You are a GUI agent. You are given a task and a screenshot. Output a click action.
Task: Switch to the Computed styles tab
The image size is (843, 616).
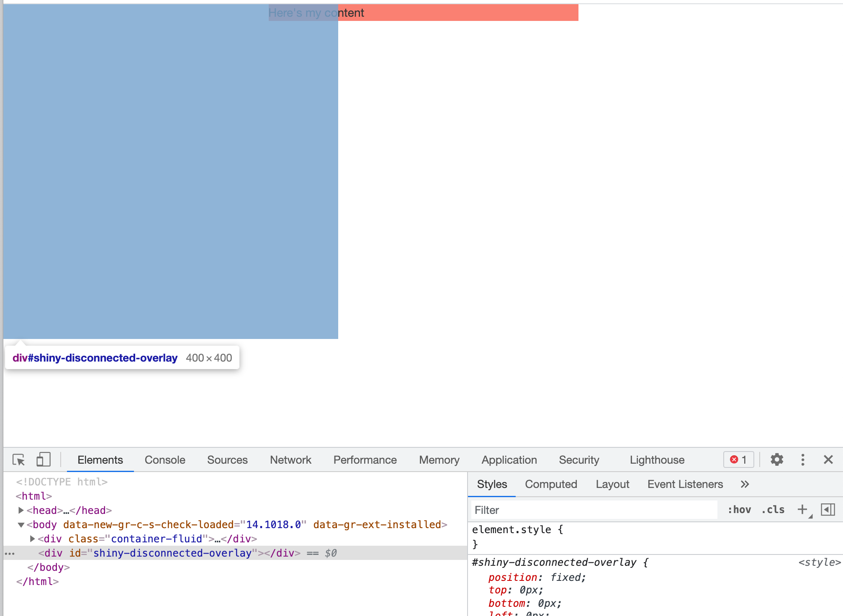pyautogui.click(x=550, y=484)
